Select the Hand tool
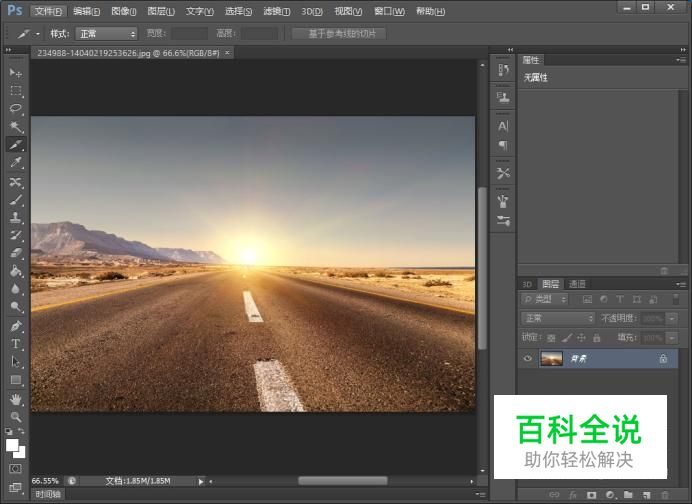Viewport: 692px width, 504px height. click(x=16, y=399)
